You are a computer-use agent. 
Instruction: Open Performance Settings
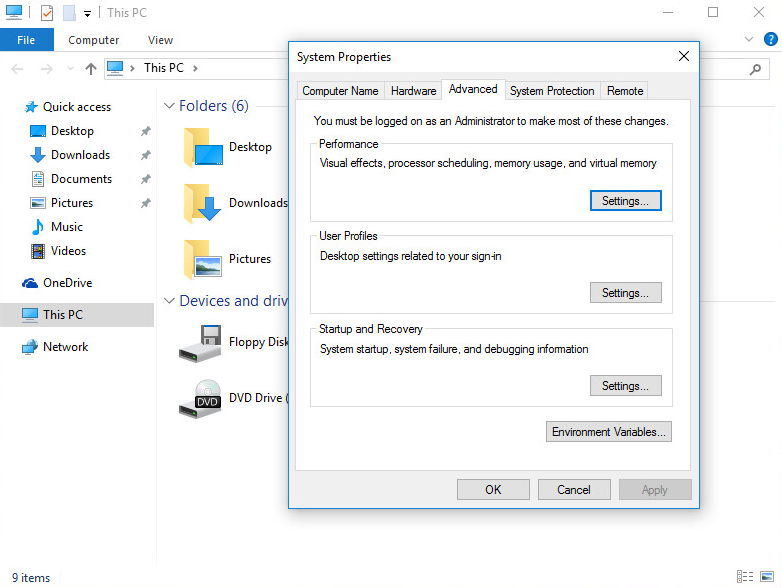pos(625,201)
